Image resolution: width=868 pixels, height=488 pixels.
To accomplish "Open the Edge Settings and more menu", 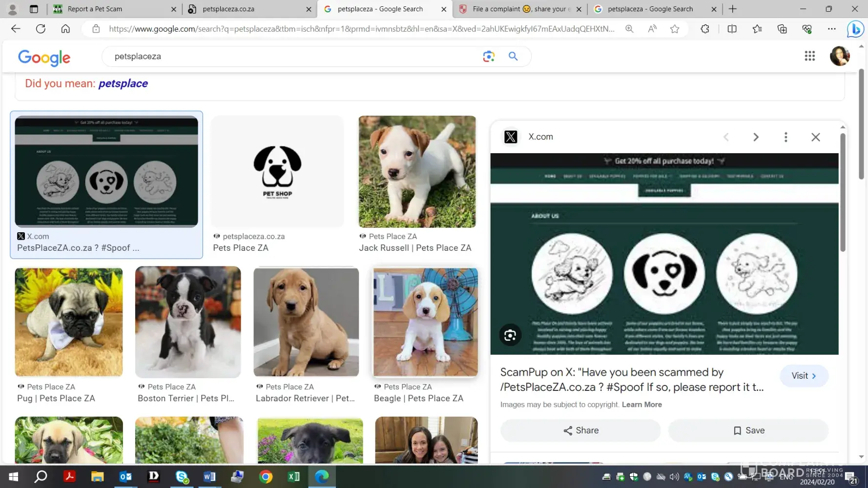I will pos(831,29).
